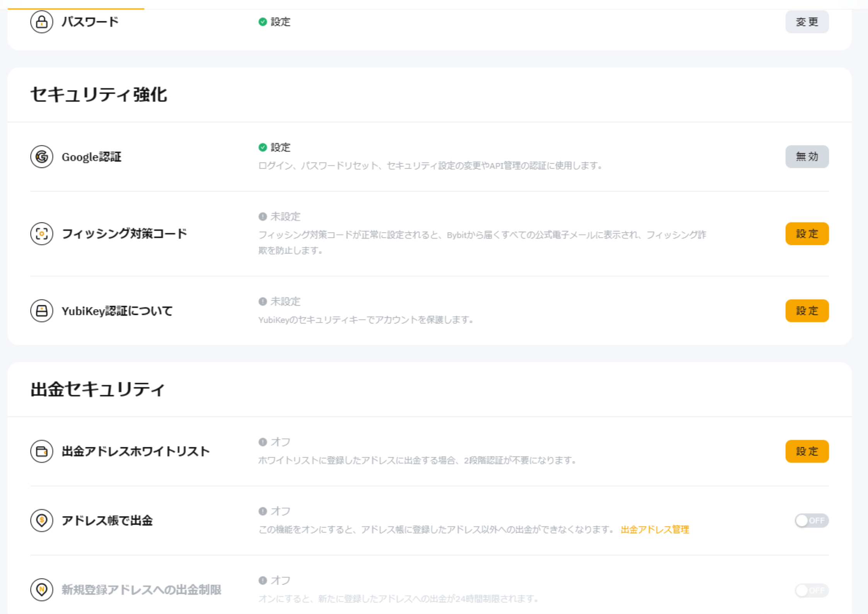
Task: Toggle the アドレス帳で出金 OFF switch
Action: pyautogui.click(x=812, y=520)
